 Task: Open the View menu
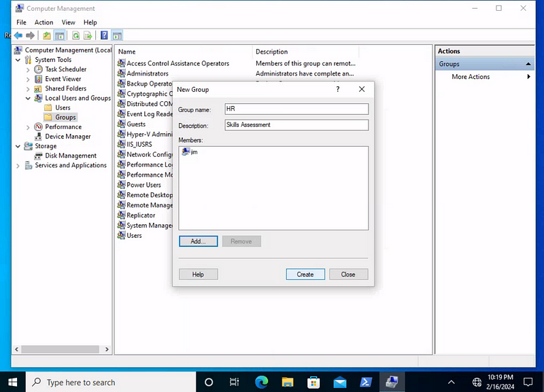pyautogui.click(x=69, y=22)
